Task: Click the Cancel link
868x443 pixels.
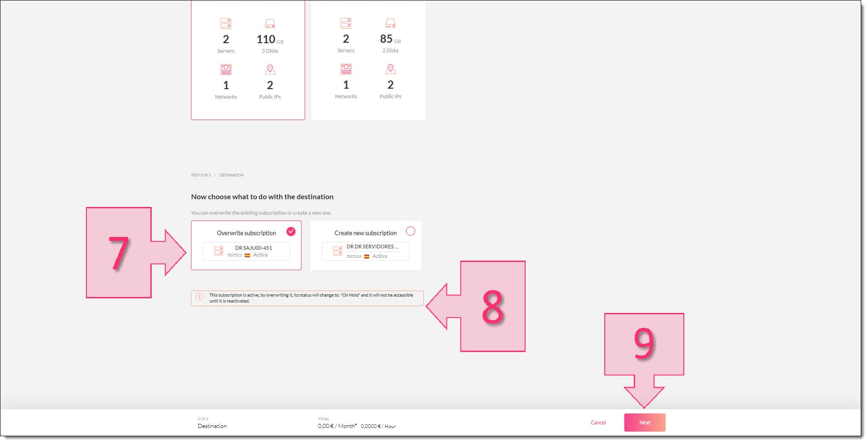Action: [598, 423]
